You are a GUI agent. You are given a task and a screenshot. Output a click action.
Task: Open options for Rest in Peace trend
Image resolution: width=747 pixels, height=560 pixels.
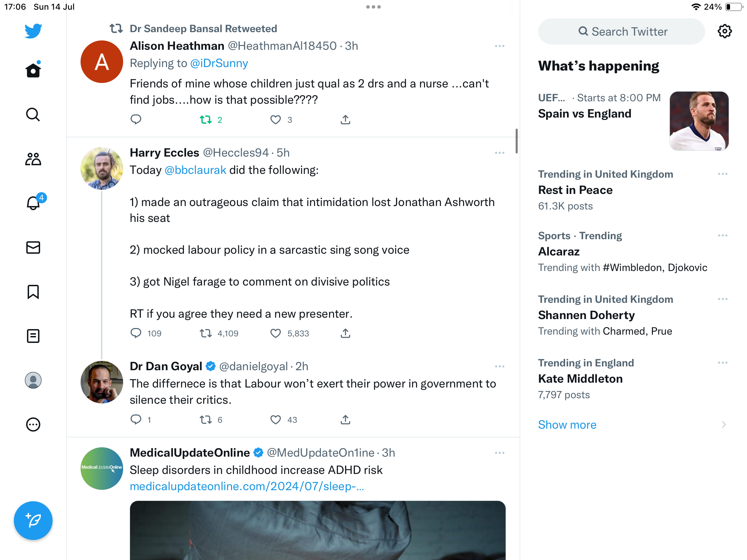coord(722,174)
